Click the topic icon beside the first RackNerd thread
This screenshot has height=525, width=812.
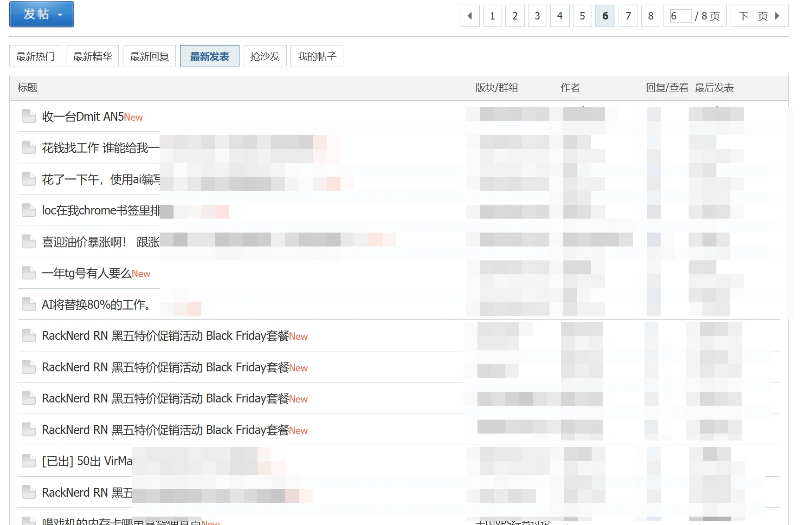[28, 335]
